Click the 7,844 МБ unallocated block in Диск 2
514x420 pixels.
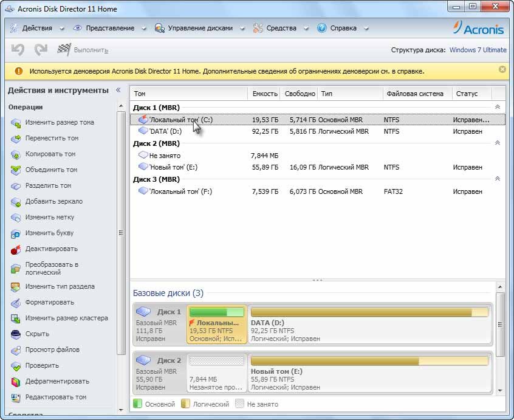pyautogui.click(x=217, y=373)
